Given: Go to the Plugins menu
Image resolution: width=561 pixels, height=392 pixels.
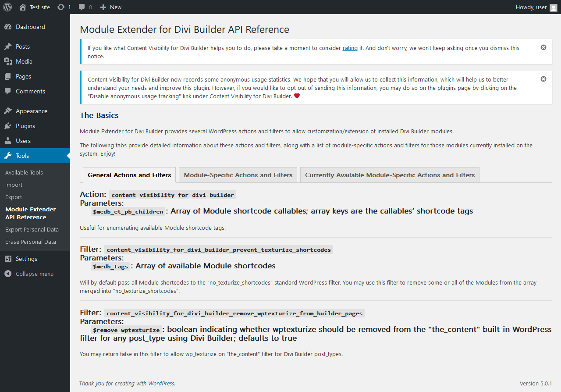Looking at the screenshot, I should 35,126.
